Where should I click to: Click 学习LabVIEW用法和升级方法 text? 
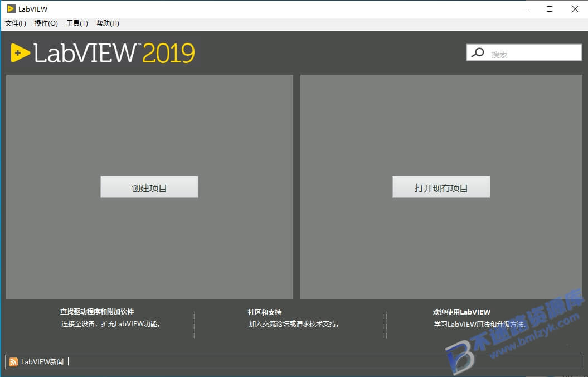[480, 324]
